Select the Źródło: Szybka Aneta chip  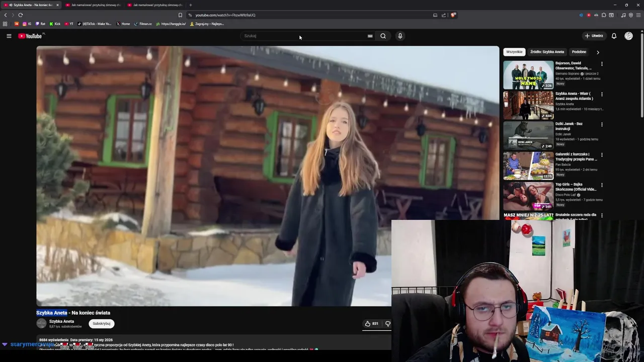tap(547, 52)
